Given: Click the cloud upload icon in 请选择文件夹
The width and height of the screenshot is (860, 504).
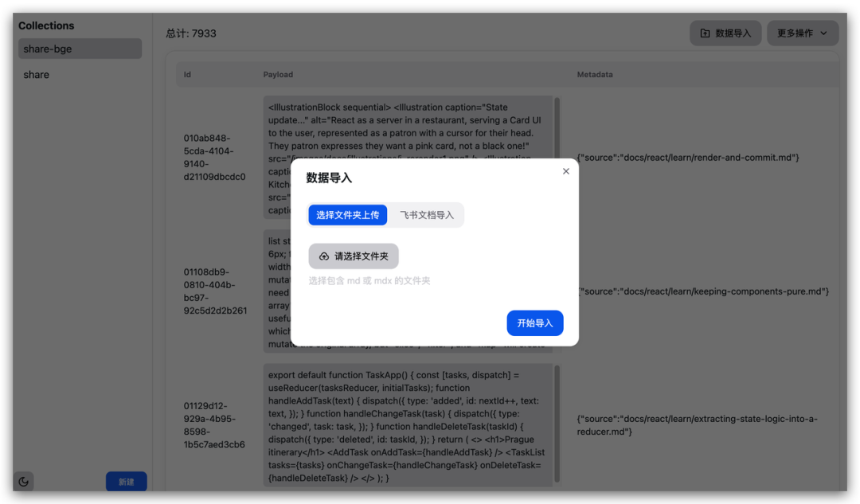Looking at the screenshot, I should [324, 256].
